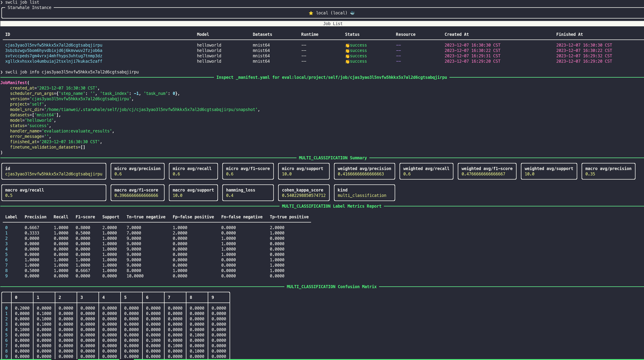This screenshot has width=644, height=360.
Task: Select job ID xgllckvhsxxlo4umbuiaj2tsxlnji7kukac5zaff
Action: click(54, 61)
